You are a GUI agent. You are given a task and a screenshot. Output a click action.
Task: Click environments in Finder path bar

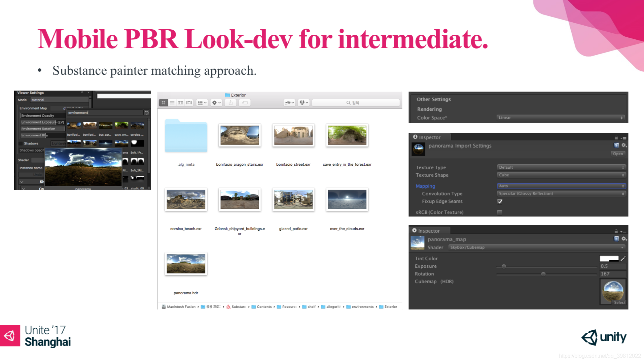tap(360, 307)
